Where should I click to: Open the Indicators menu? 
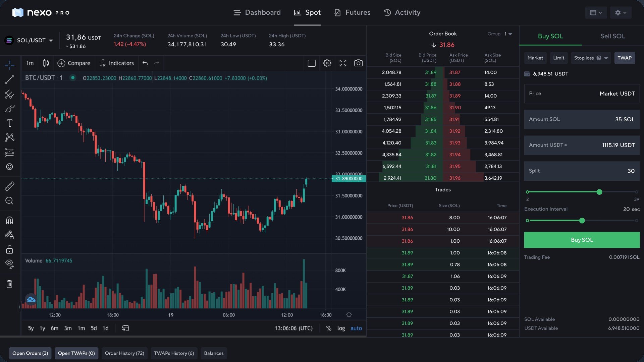(x=117, y=63)
